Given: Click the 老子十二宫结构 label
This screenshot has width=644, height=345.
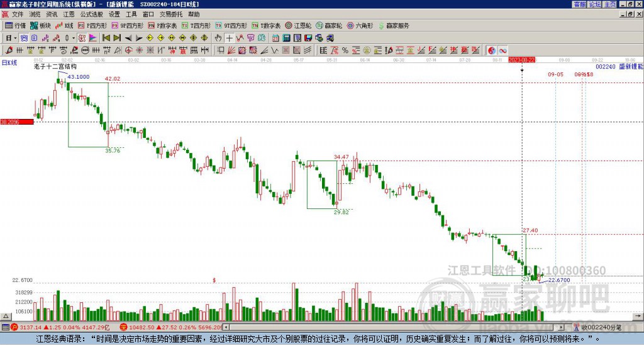Looking at the screenshot, I should (x=55, y=67).
